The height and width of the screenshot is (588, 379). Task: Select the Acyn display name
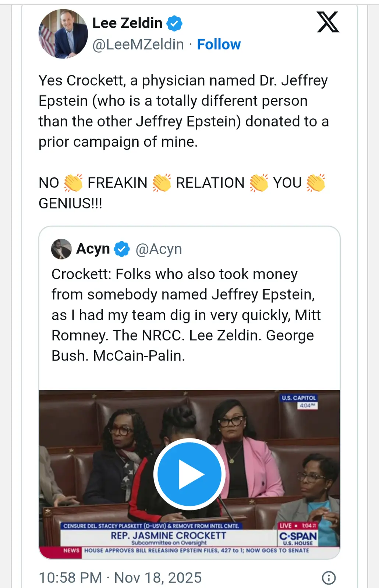[92, 248]
